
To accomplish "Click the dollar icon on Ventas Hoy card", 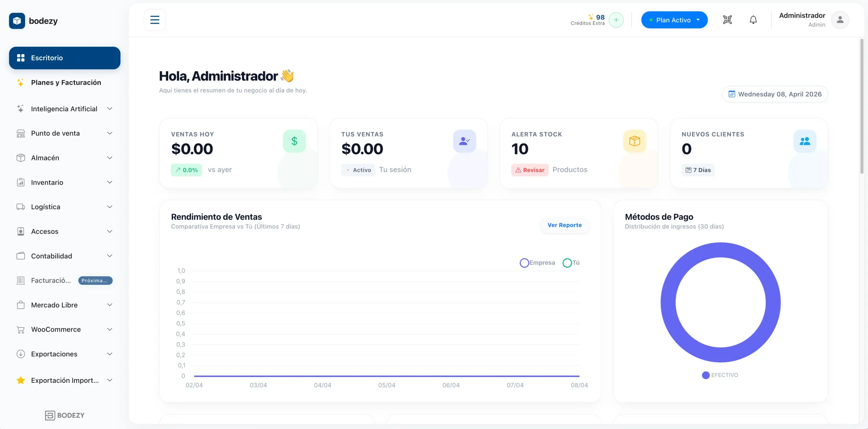I will (x=294, y=141).
